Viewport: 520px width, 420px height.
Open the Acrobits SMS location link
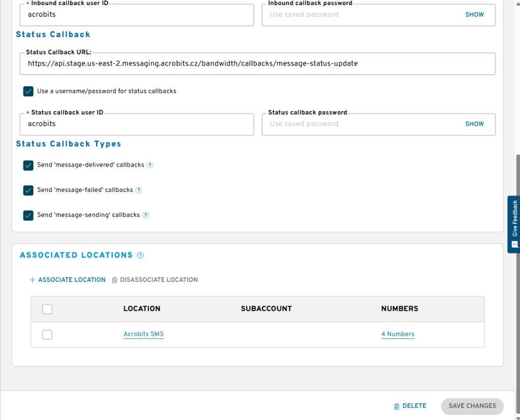144,334
